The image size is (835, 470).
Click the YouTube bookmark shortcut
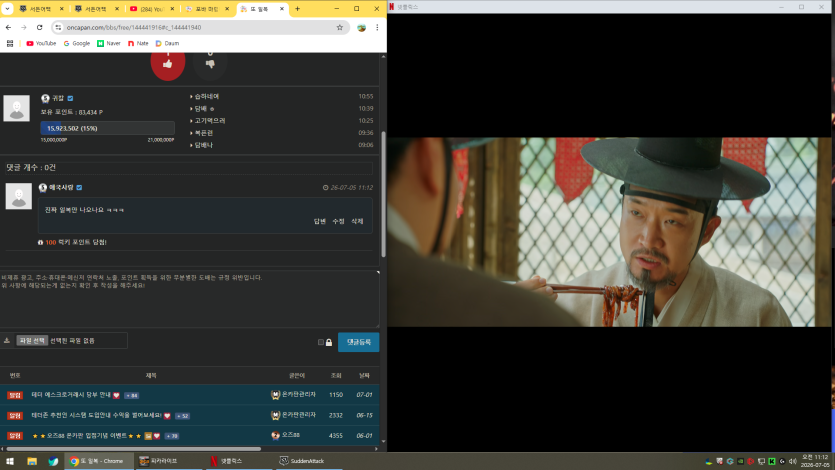(41, 44)
